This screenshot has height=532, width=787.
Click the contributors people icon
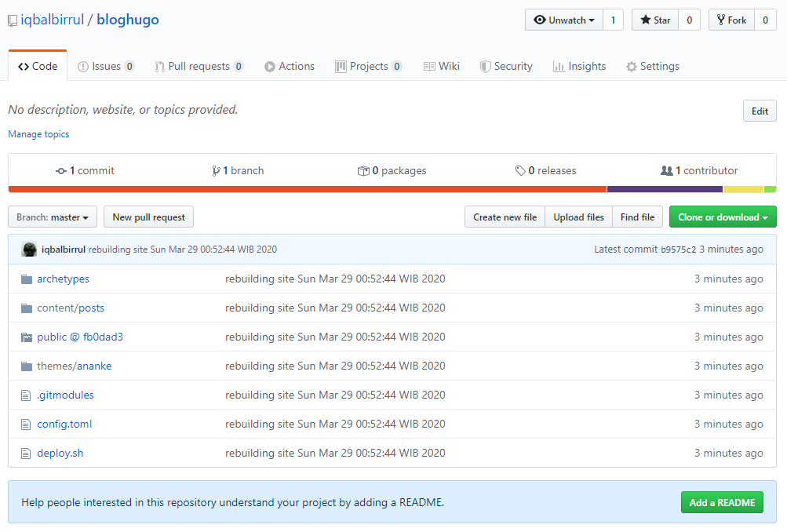(x=666, y=171)
